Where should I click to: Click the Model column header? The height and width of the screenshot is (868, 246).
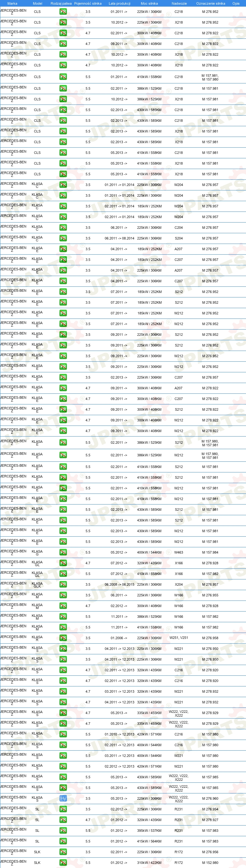37,3
